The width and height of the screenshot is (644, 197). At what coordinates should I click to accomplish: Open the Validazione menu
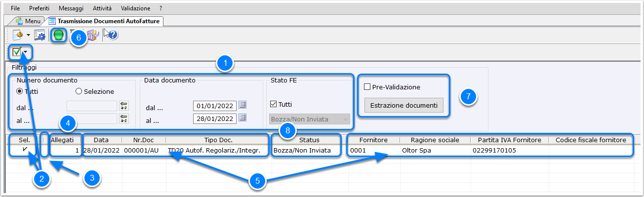coord(135,8)
